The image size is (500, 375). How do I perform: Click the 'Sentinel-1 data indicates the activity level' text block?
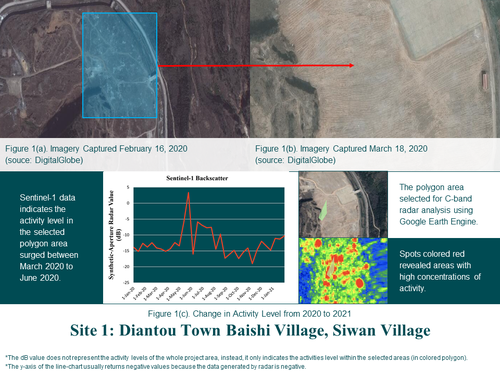pyautogui.click(x=49, y=238)
